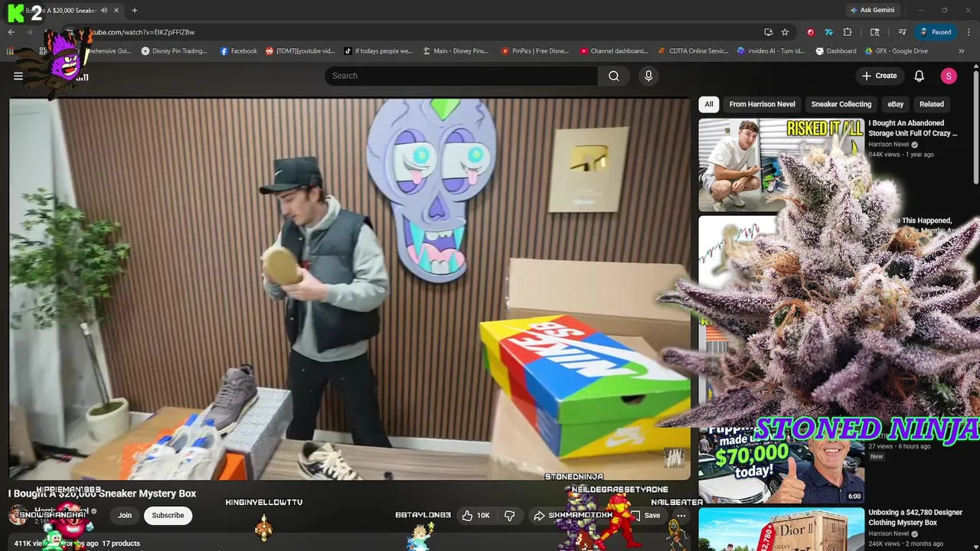The height and width of the screenshot is (551, 980).
Task: Open the account avatar menu
Action: point(949,76)
